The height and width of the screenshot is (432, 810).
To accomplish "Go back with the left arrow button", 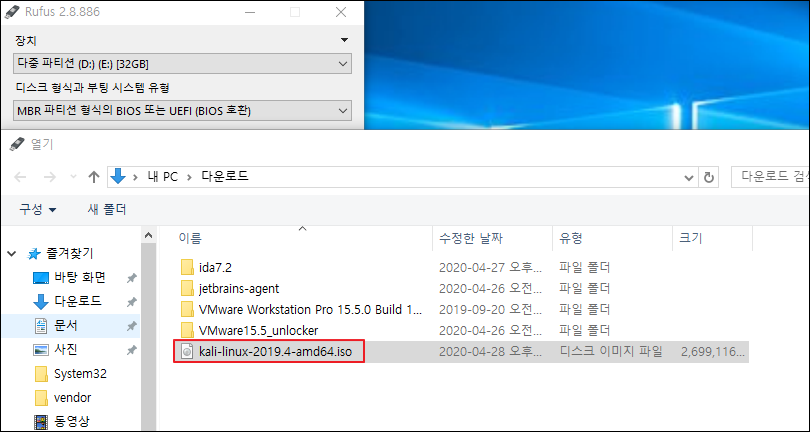I will [x=20, y=177].
